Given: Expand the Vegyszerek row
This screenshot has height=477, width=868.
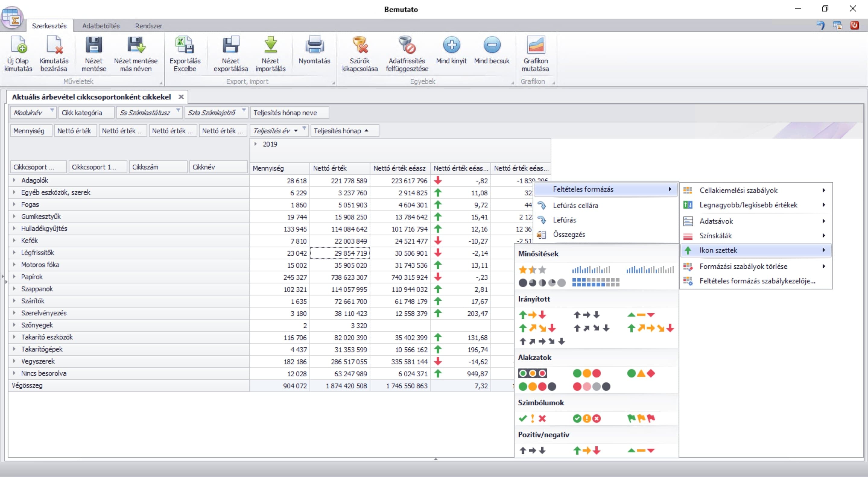Looking at the screenshot, I should pyautogui.click(x=14, y=361).
